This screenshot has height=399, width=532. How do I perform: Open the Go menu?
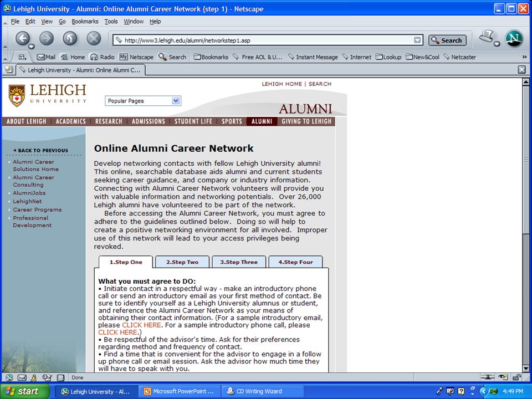[62, 22]
